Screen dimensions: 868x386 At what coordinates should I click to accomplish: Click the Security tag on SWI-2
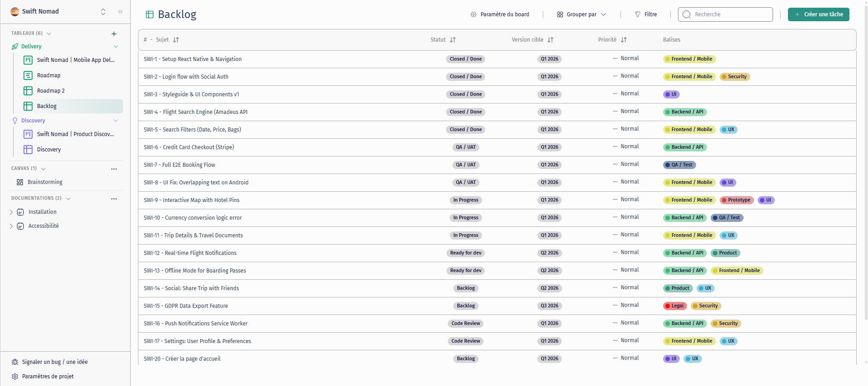coord(735,77)
